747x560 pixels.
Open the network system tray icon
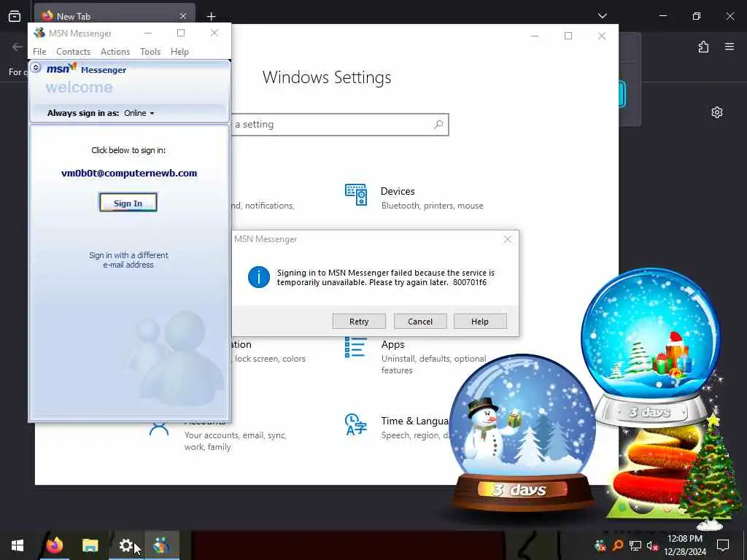point(635,545)
